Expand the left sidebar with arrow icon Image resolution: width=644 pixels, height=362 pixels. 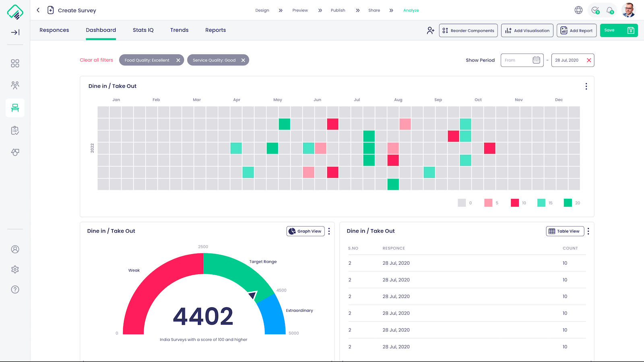coord(15,33)
